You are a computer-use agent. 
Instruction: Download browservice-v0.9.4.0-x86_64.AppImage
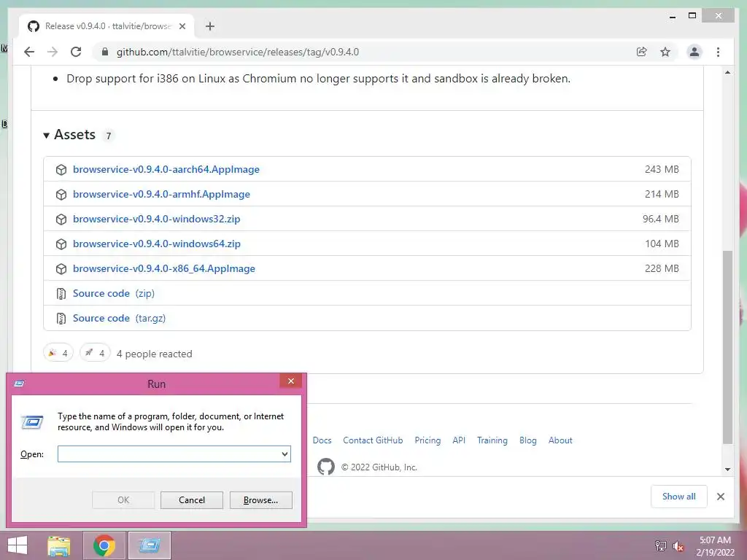(164, 268)
